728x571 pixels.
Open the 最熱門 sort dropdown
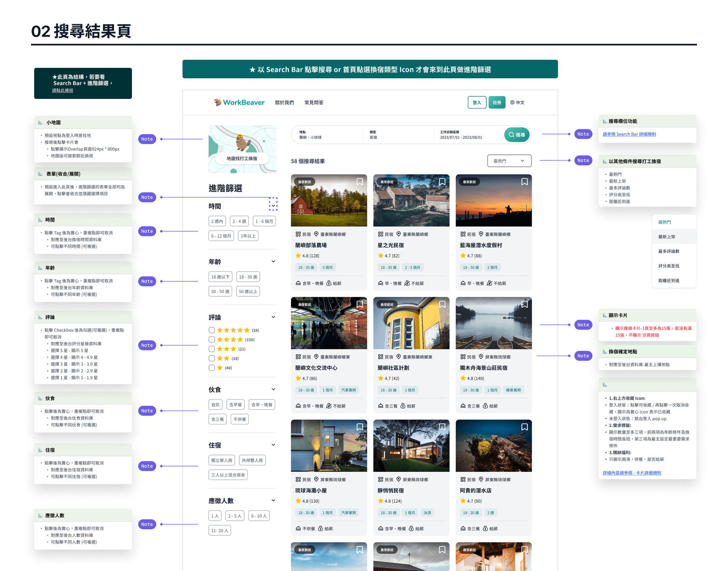pyautogui.click(x=509, y=161)
